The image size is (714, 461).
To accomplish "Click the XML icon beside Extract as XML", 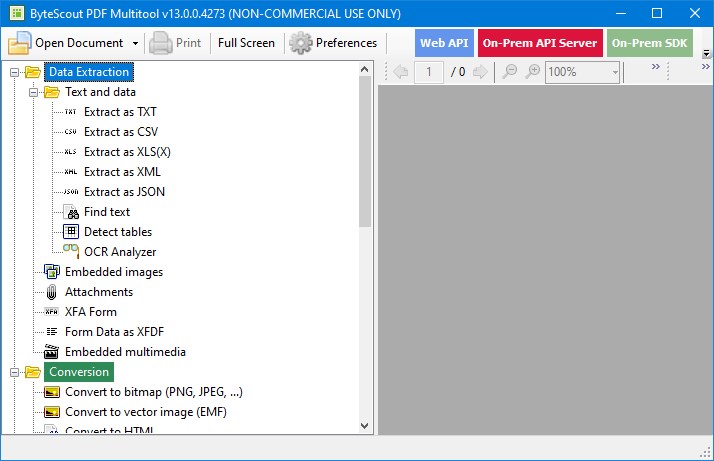I will 71,172.
